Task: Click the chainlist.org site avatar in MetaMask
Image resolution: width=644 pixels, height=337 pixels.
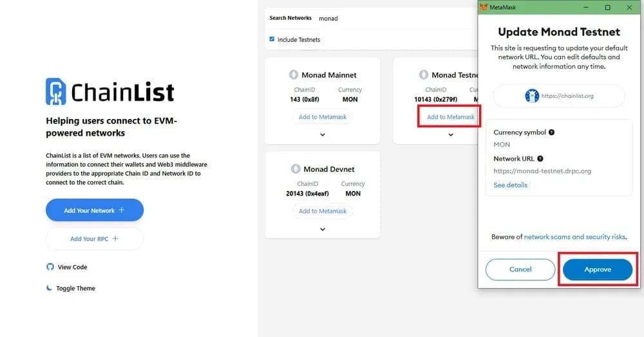Action: pos(532,96)
